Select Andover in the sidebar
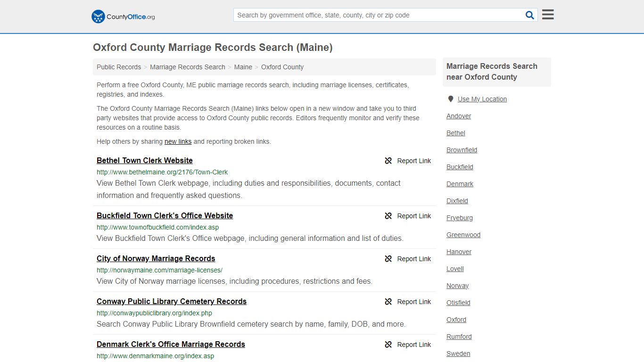This screenshot has width=644, height=362. coord(459,116)
